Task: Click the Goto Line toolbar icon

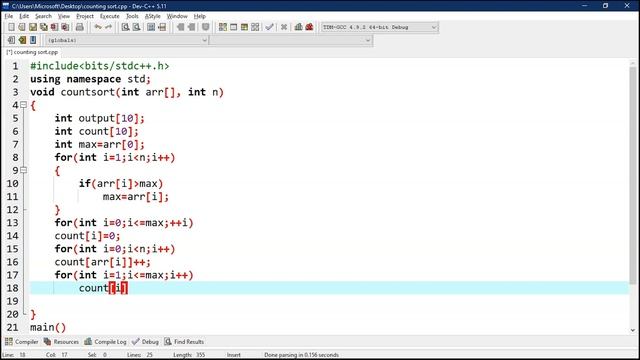Action: point(162,27)
